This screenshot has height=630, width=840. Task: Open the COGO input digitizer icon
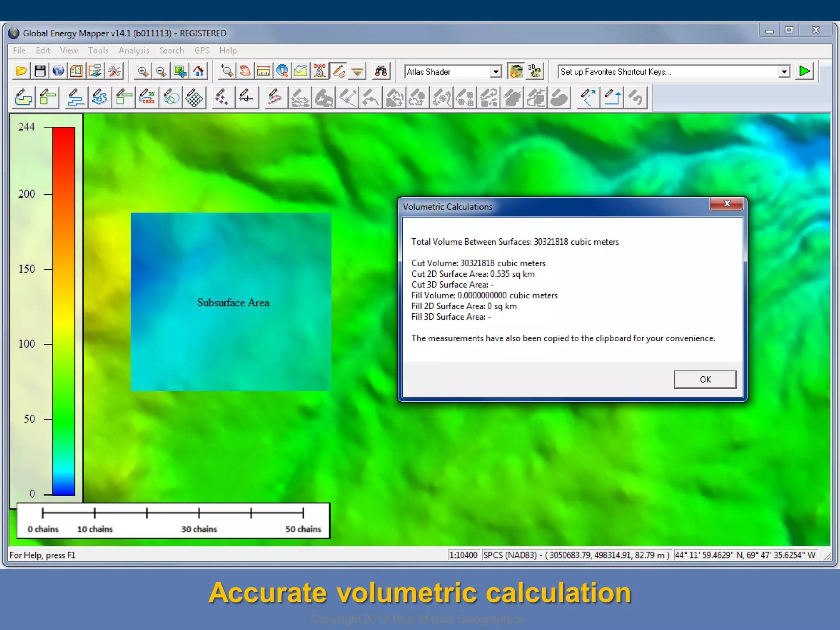point(147,98)
